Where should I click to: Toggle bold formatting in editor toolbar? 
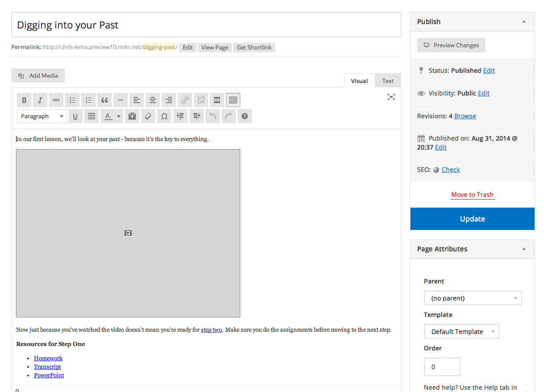click(24, 100)
